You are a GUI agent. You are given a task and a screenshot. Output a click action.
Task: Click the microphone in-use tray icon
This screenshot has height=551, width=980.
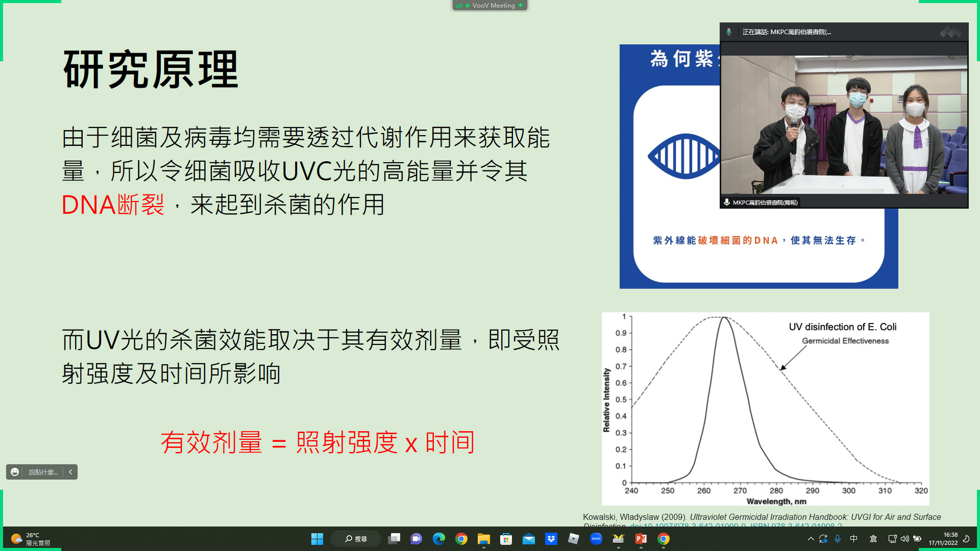point(838,539)
